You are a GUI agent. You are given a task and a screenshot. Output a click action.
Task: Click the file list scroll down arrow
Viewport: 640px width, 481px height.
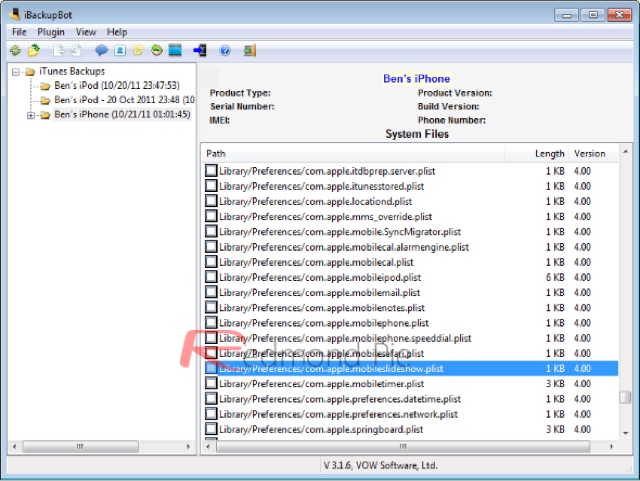(625, 433)
